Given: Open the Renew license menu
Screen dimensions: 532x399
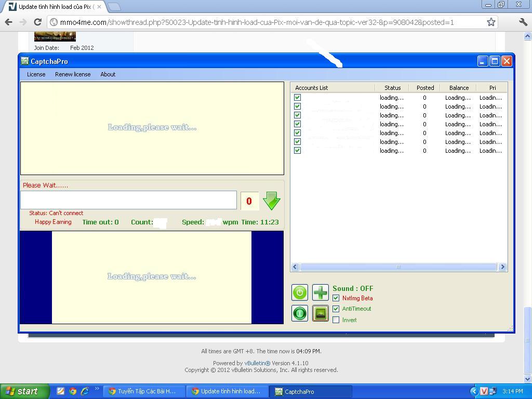Looking at the screenshot, I should tap(73, 74).
